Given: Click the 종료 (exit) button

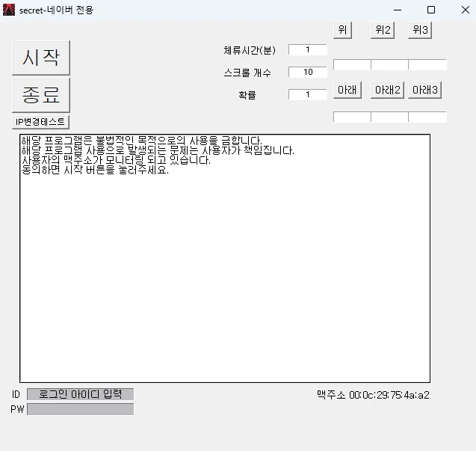Looking at the screenshot, I should tap(41, 95).
